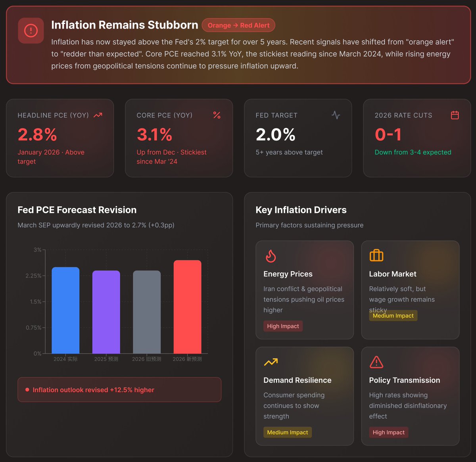Viewport: 476px width, 462px height.
Task: Click the 'Primary factors sustaining pressure' subtitle
Action: pos(309,225)
